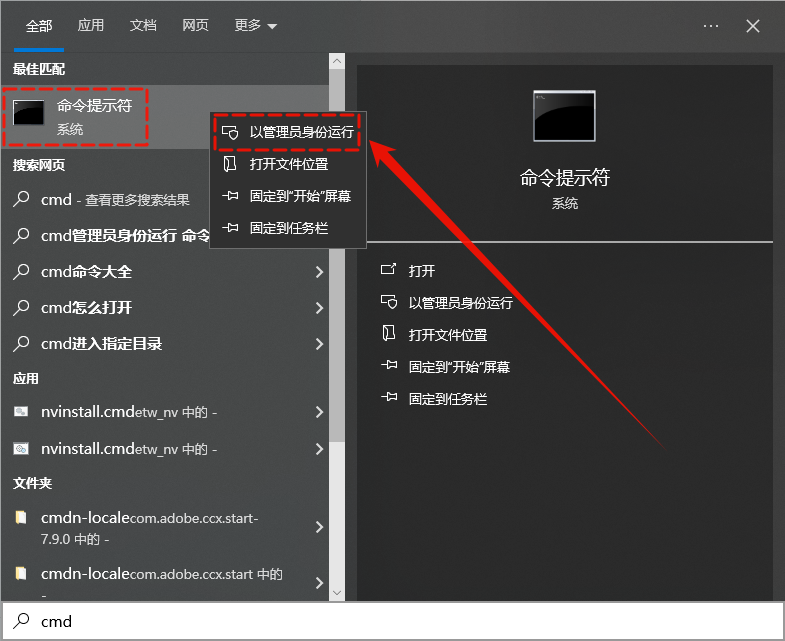Click the search icon next to cmd命令大全
Image resolution: width=785 pixels, height=641 pixels.
(x=21, y=271)
